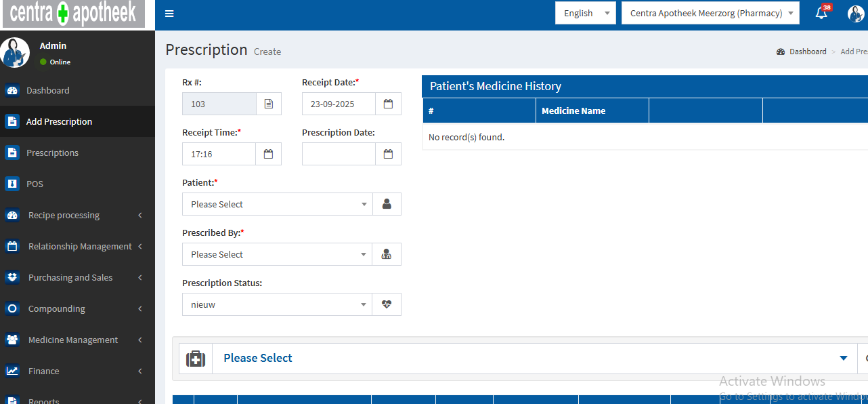Go to Prescriptions in the sidebar

(52, 153)
